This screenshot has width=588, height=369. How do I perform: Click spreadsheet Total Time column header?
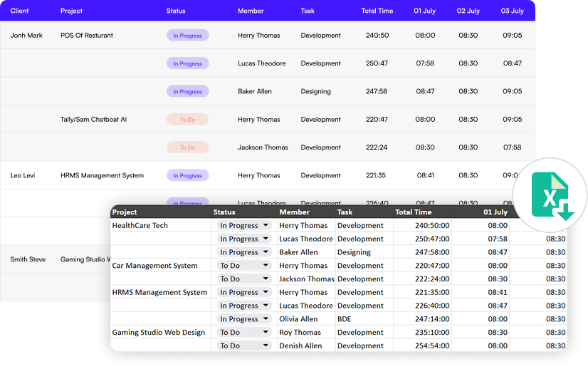[414, 212]
